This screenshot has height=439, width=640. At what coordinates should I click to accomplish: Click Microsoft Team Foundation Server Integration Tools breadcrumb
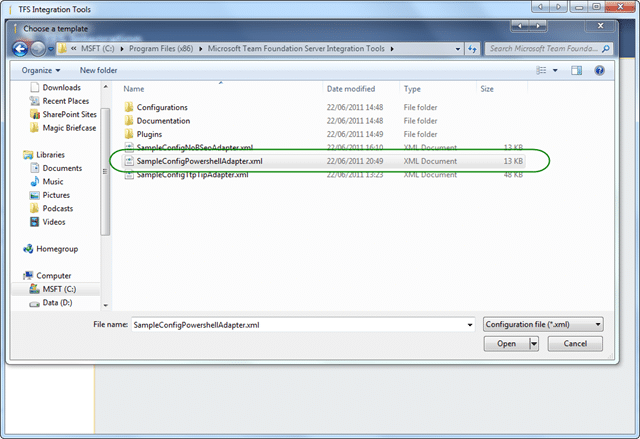[x=296, y=49]
